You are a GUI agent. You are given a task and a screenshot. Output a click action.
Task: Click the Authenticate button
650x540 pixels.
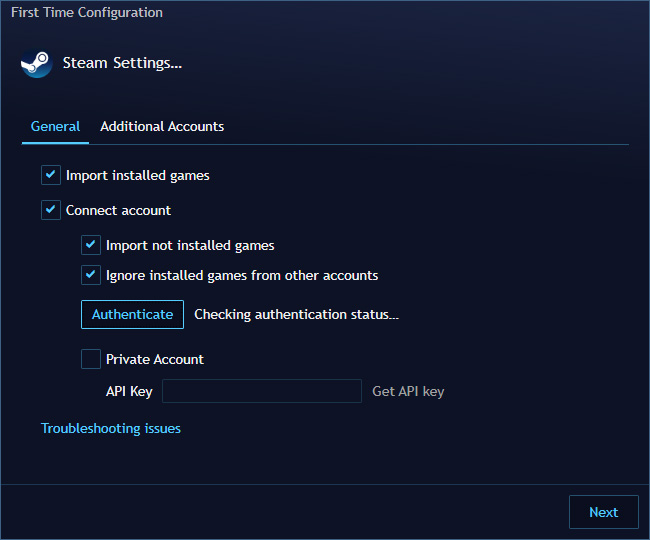click(x=132, y=315)
